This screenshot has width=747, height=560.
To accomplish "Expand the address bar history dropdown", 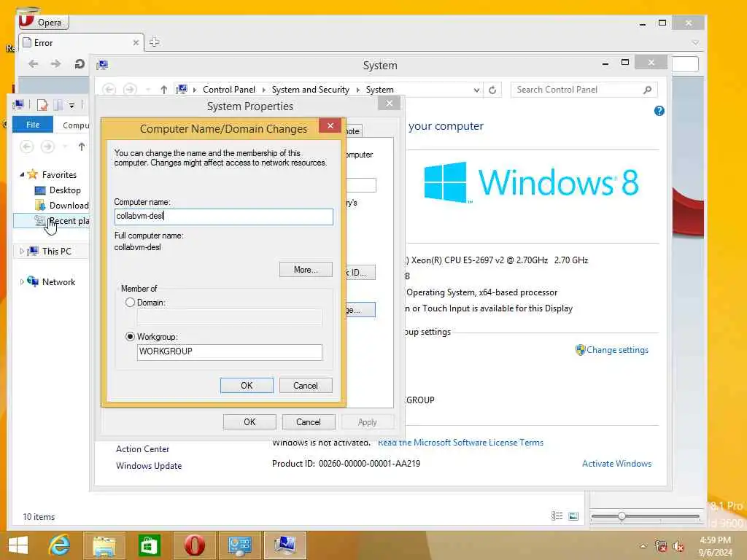I will click(x=476, y=90).
